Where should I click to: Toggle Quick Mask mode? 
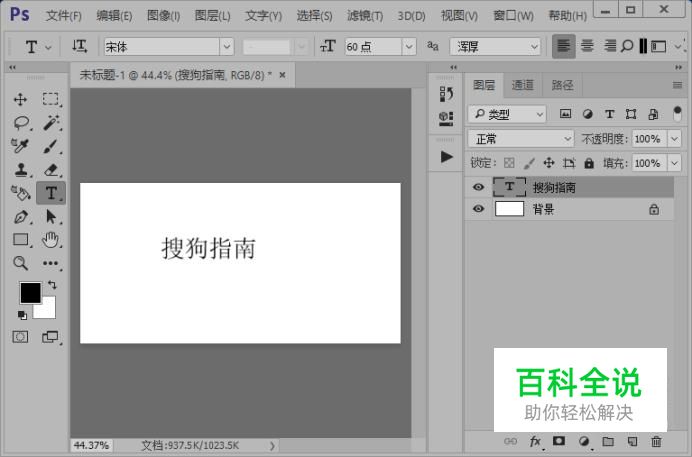[20, 337]
